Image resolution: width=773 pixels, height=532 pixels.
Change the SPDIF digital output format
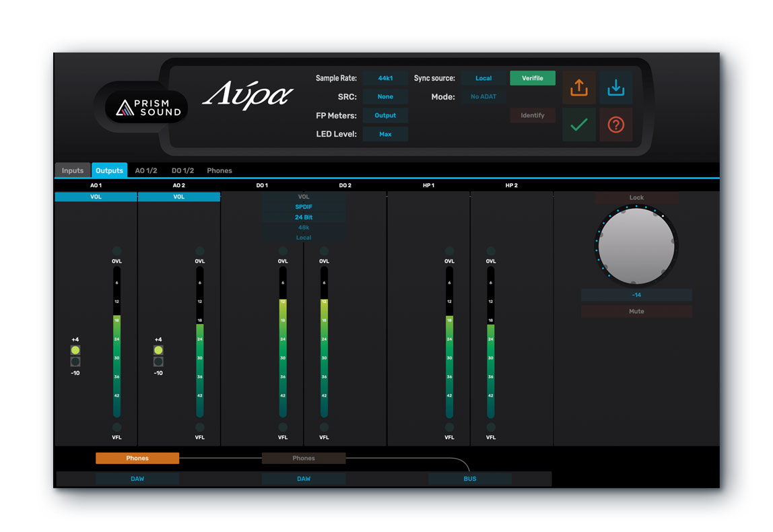[304, 207]
